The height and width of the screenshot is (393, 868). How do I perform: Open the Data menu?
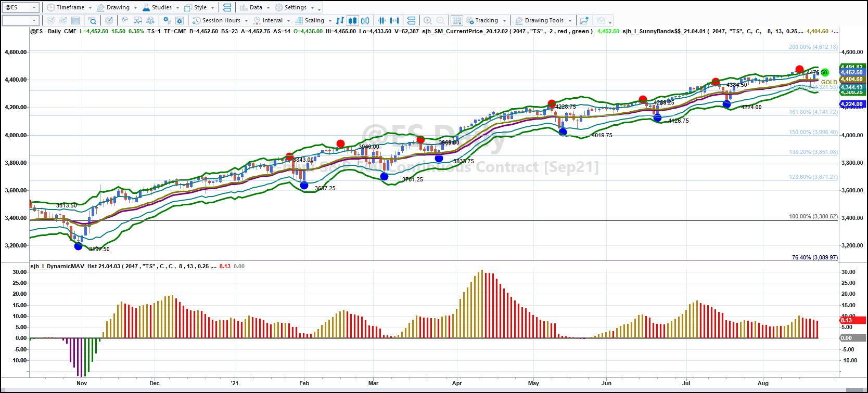pyautogui.click(x=255, y=7)
